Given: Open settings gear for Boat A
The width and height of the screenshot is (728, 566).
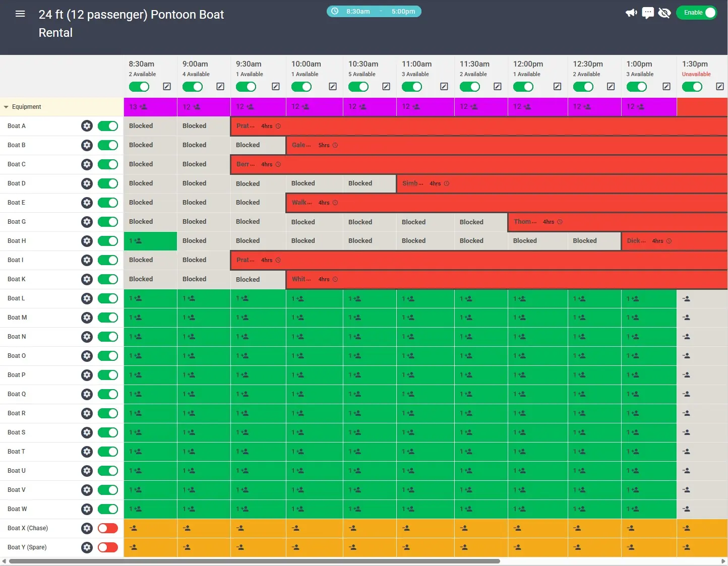Looking at the screenshot, I should tap(87, 126).
